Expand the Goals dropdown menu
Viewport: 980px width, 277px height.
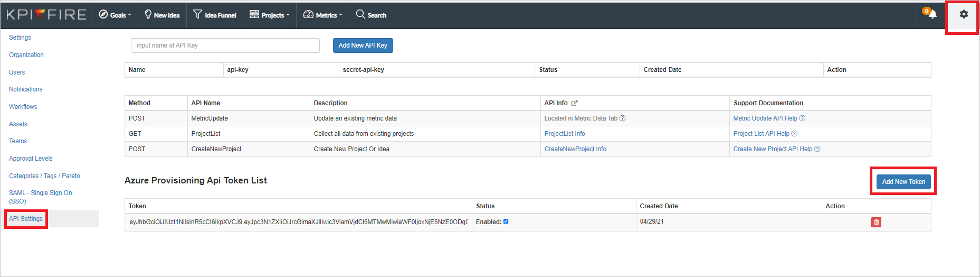click(115, 15)
